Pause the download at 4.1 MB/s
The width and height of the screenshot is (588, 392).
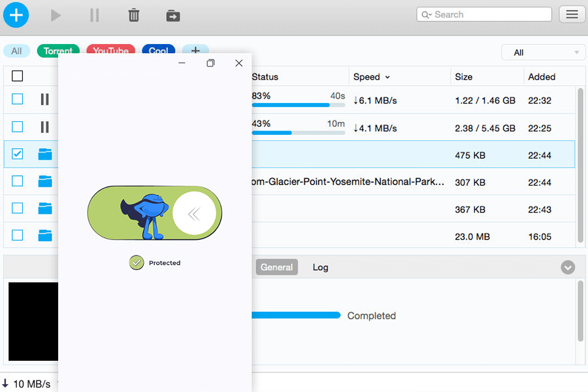click(45, 127)
